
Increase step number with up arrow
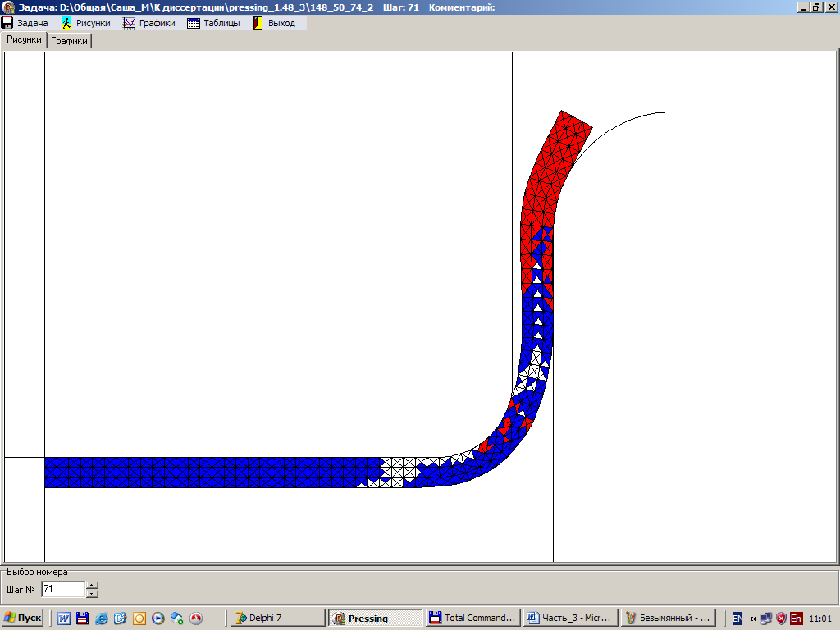92,585
